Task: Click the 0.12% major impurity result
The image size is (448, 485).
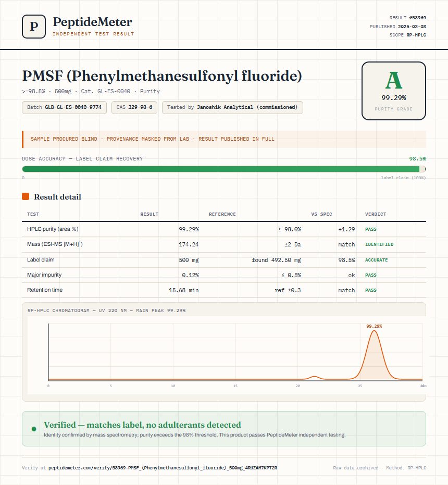Action: [x=190, y=275]
